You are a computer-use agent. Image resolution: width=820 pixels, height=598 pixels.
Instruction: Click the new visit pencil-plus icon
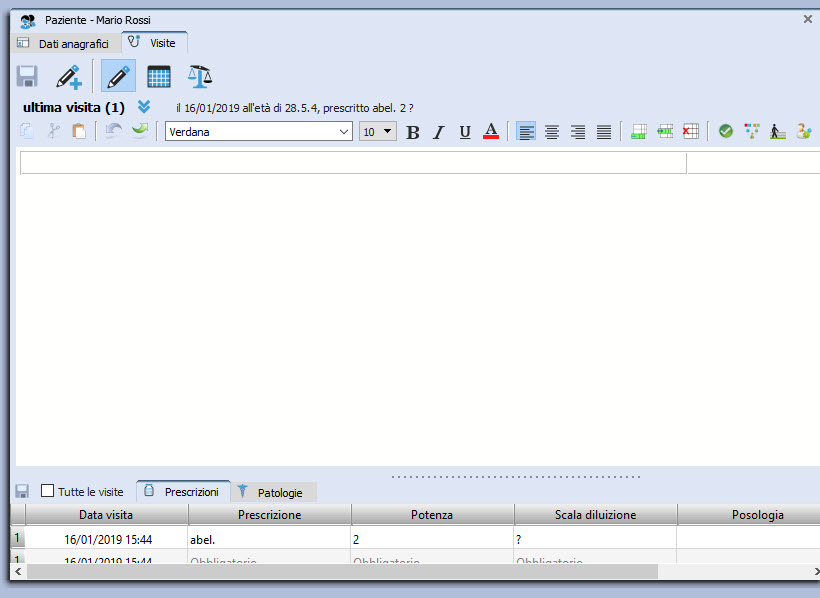(x=69, y=77)
